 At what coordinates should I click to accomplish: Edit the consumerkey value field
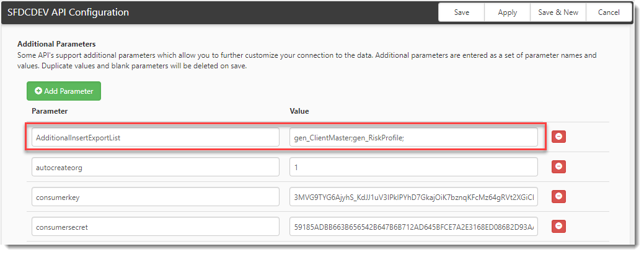pyautogui.click(x=413, y=197)
